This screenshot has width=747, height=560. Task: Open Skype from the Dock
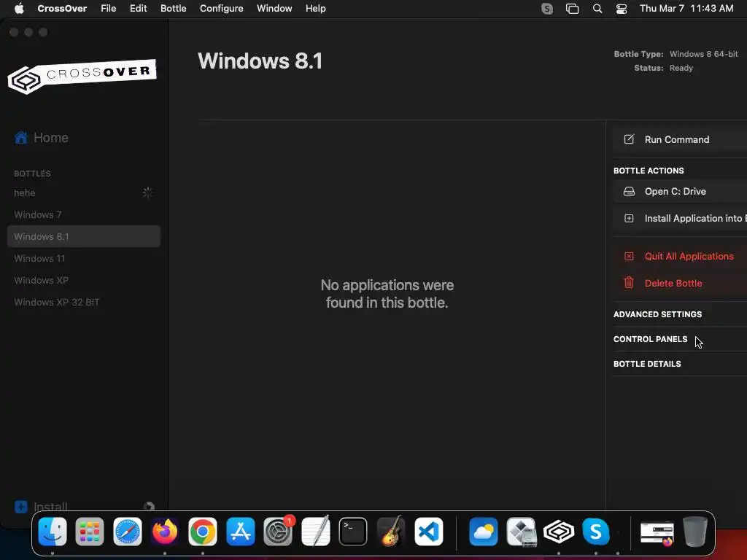(596, 532)
